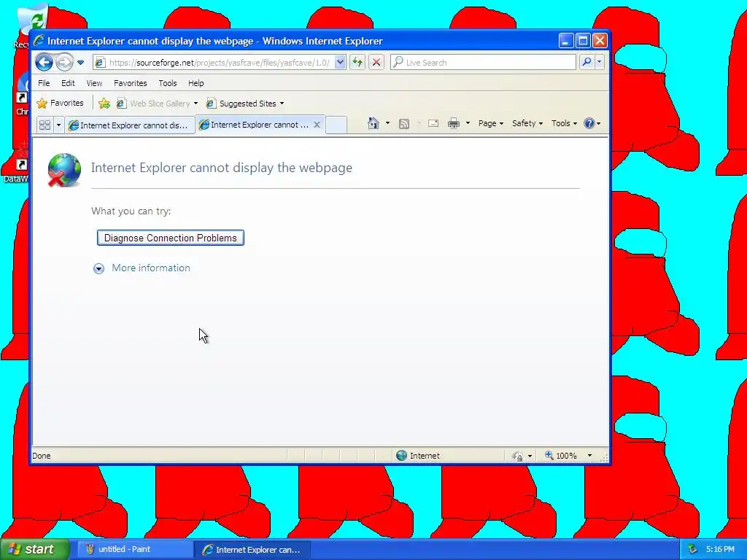Open the Edit menu
This screenshot has height=560, width=747.
[x=68, y=83]
